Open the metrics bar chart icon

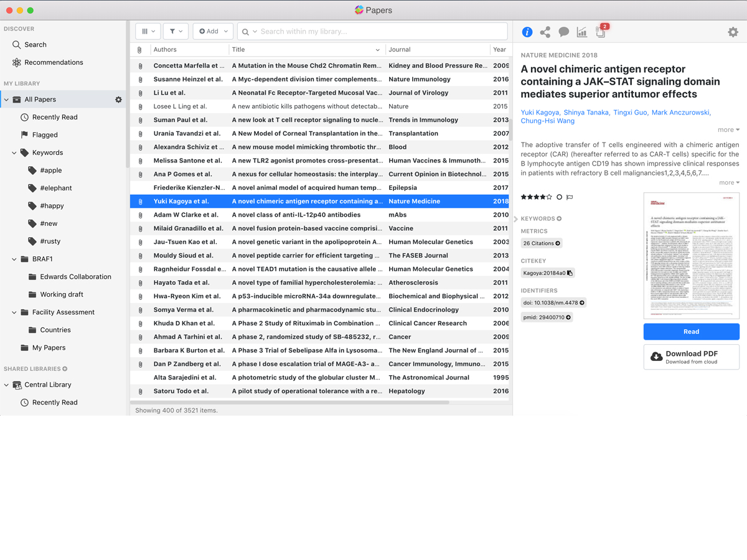click(582, 32)
